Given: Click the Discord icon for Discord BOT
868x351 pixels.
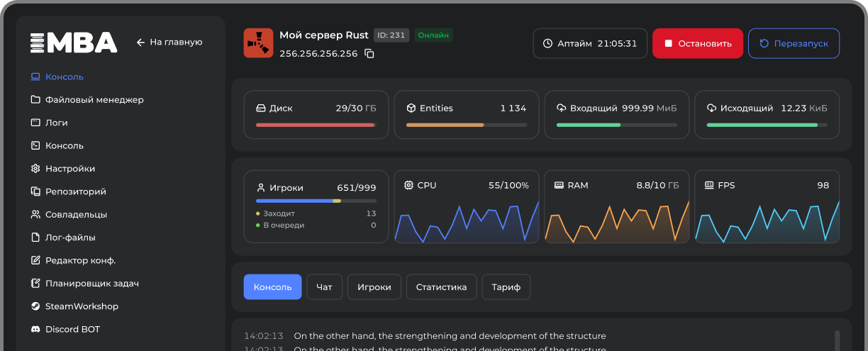Looking at the screenshot, I should 35,329.
